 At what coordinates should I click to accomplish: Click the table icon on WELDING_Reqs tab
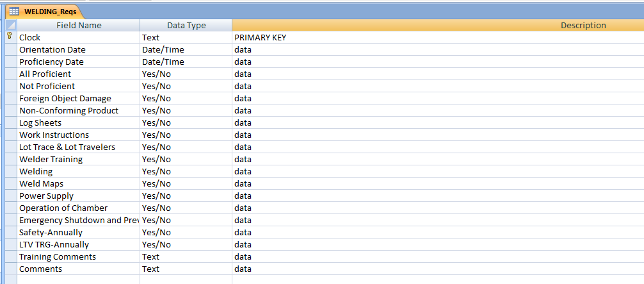pyautogui.click(x=13, y=11)
